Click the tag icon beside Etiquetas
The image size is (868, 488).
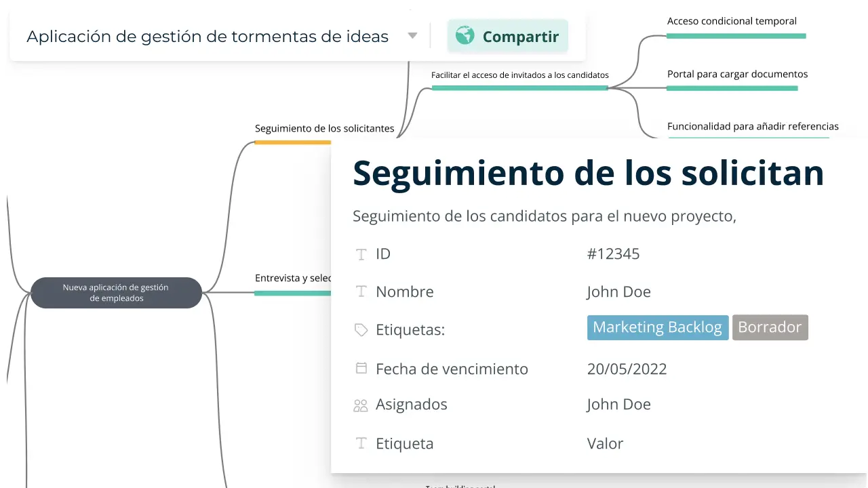point(361,330)
